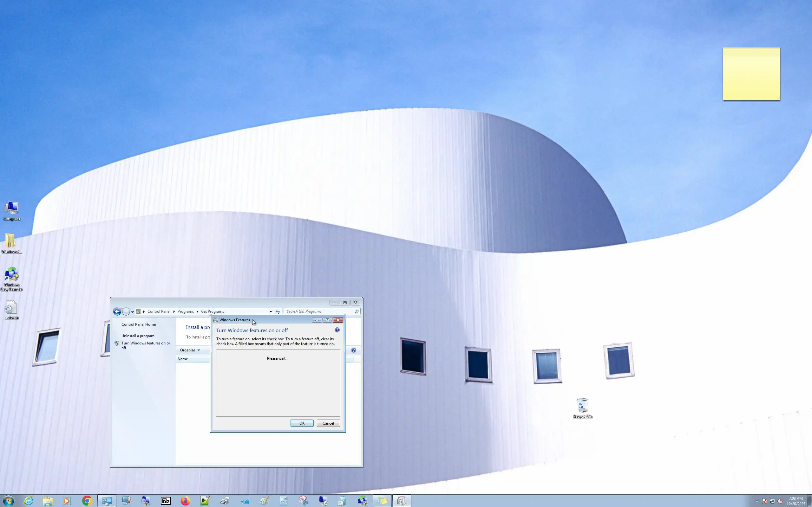The height and width of the screenshot is (507, 812).
Task: Click the back arrow in Control Panel
Action: click(x=117, y=311)
